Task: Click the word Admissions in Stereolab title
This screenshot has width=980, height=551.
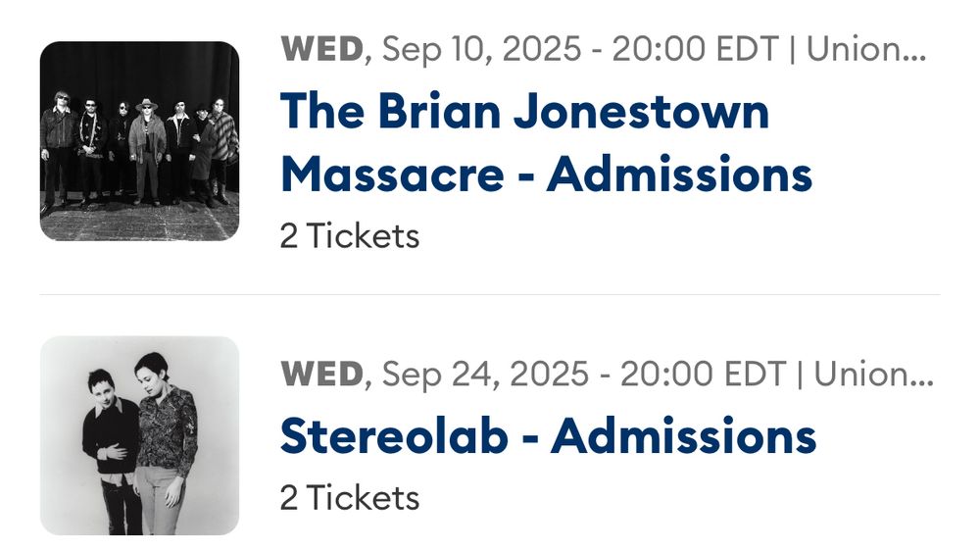Action: click(x=683, y=436)
